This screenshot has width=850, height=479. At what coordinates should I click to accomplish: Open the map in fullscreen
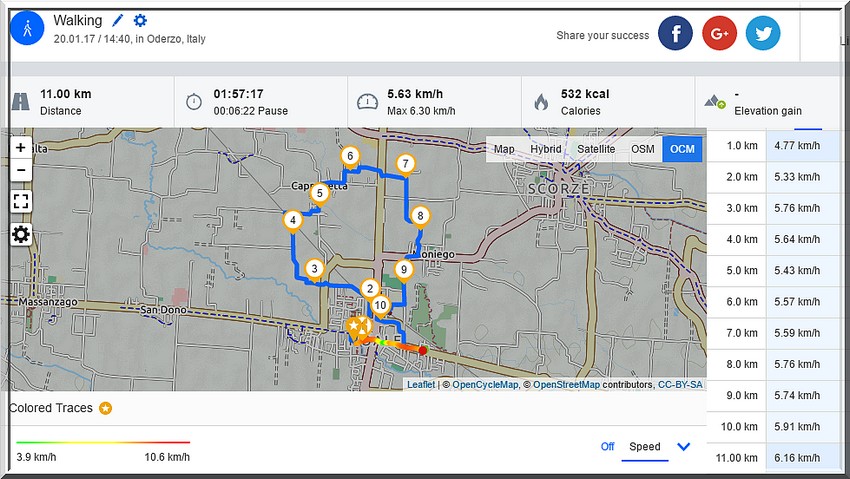click(x=21, y=202)
